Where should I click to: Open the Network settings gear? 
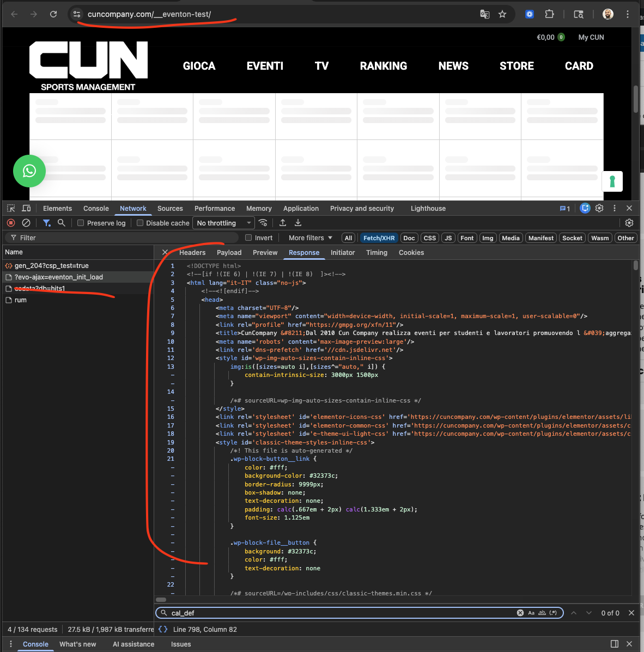(629, 223)
